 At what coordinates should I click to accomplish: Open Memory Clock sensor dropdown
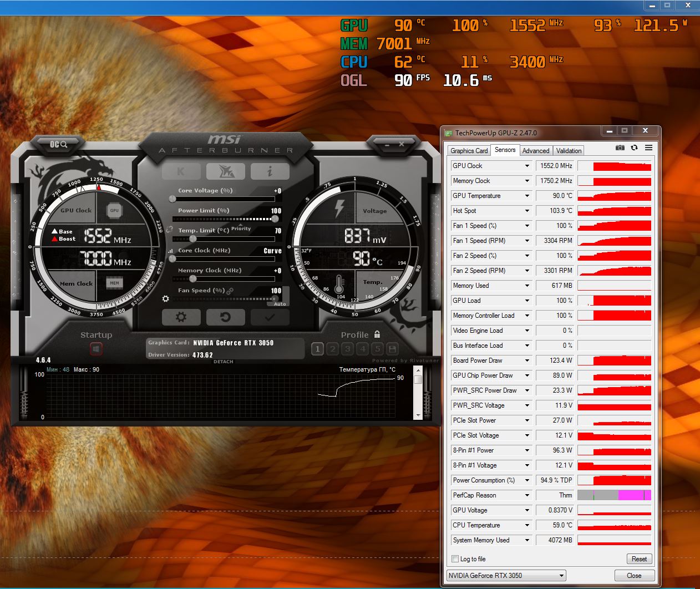coord(527,181)
